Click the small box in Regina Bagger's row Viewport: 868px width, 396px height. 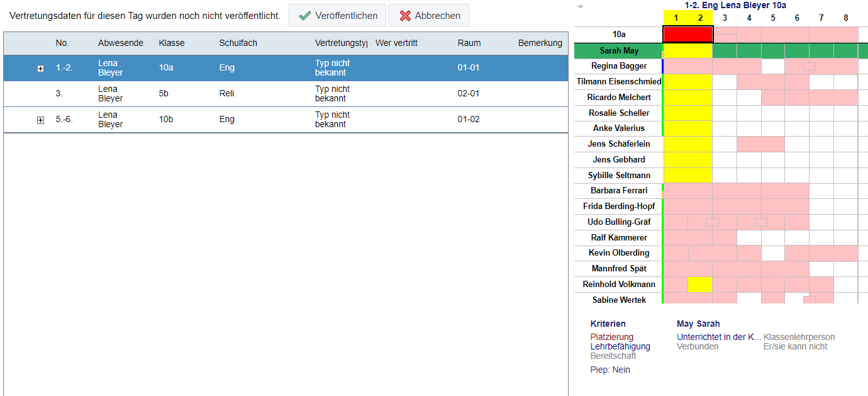tap(810, 66)
